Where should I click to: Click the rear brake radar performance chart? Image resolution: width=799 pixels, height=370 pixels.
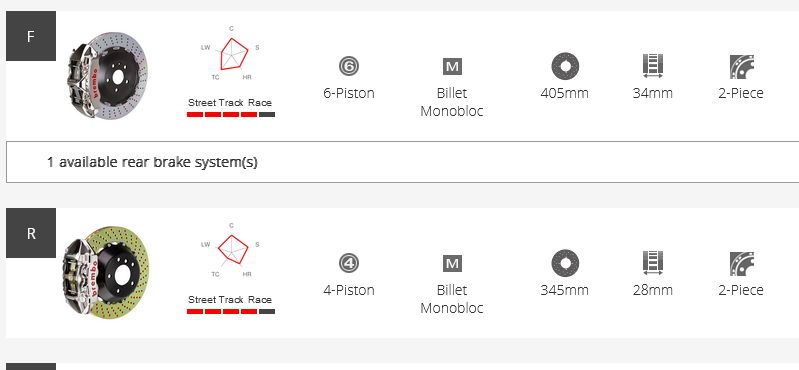231,250
